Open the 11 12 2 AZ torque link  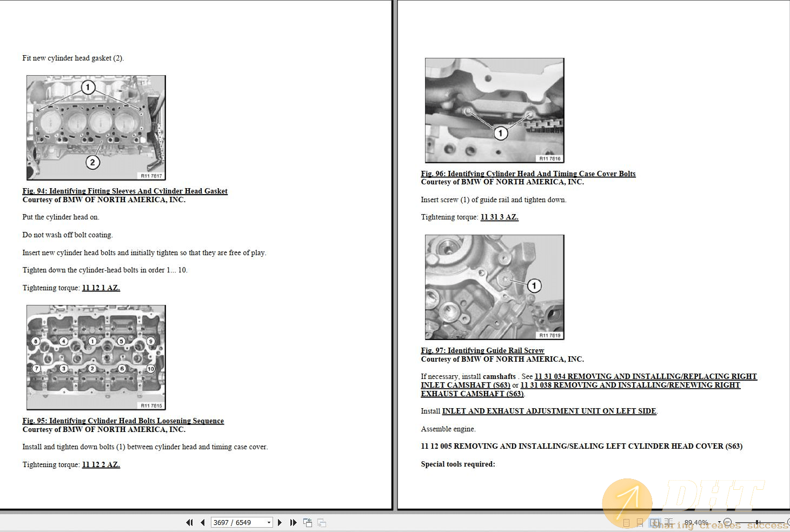[x=101, y=464]
